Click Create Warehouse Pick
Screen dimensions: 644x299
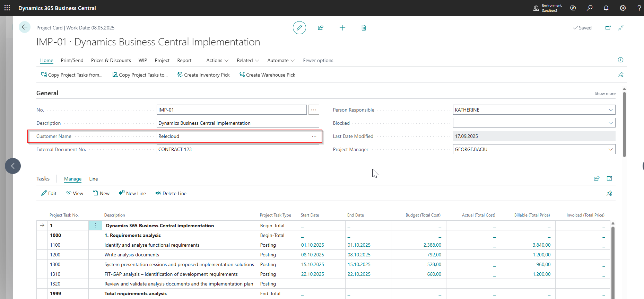point(267,75)
